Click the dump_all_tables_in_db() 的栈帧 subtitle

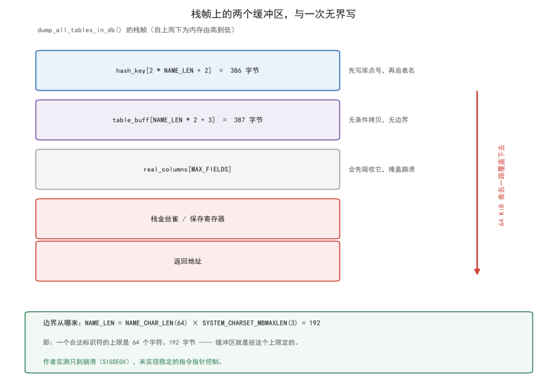point(136,30)
